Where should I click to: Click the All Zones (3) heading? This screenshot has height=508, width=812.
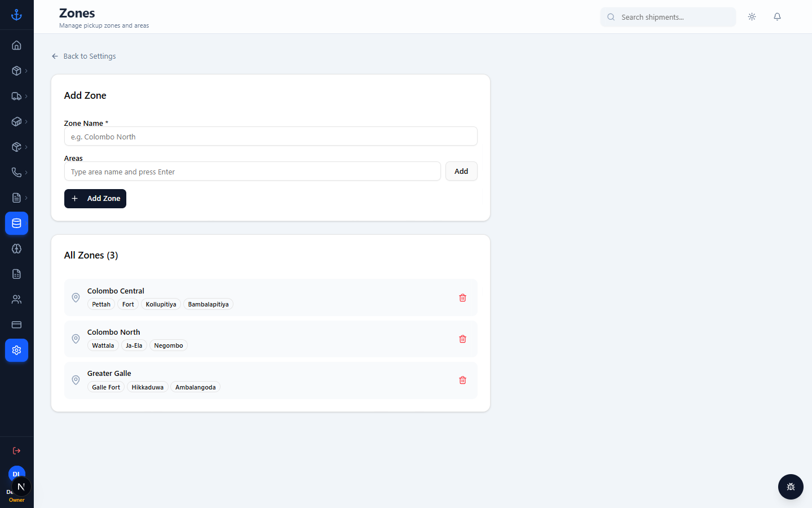[x=91, y=255]
